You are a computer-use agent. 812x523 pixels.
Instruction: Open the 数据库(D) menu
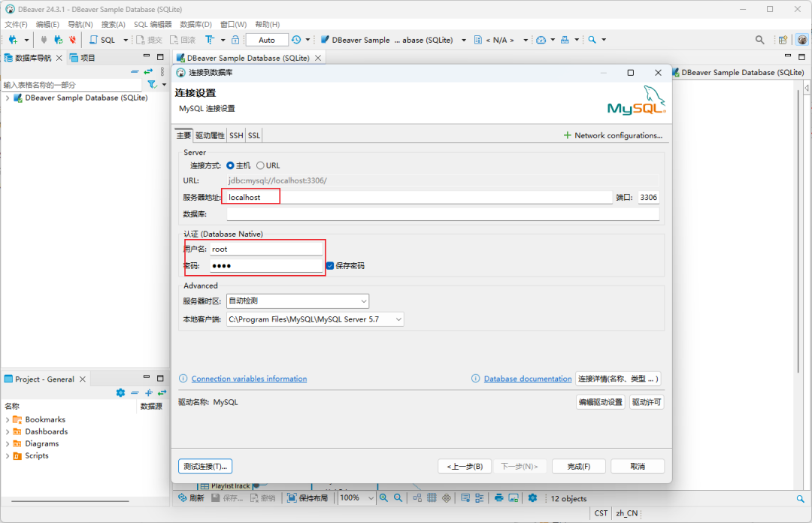(195, 24)
